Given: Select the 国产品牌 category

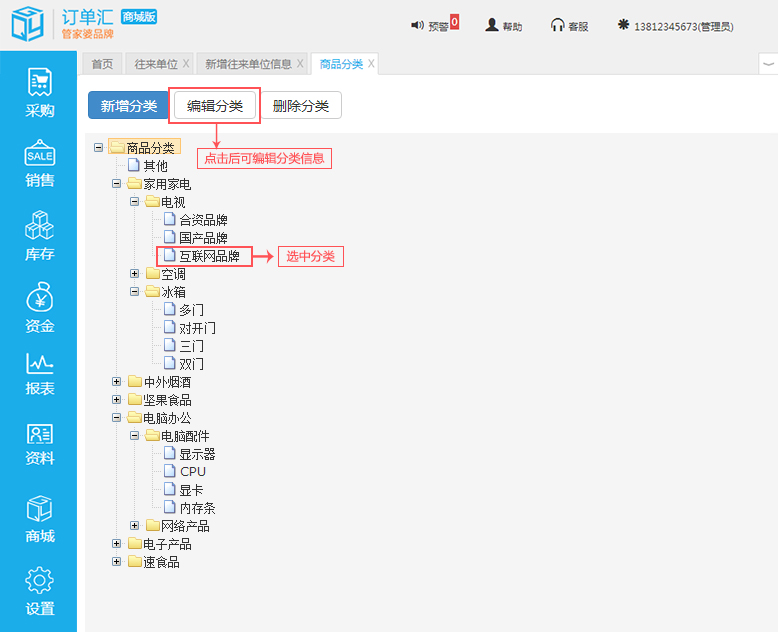Looking at the screenshot, I should tap(203, 237).
